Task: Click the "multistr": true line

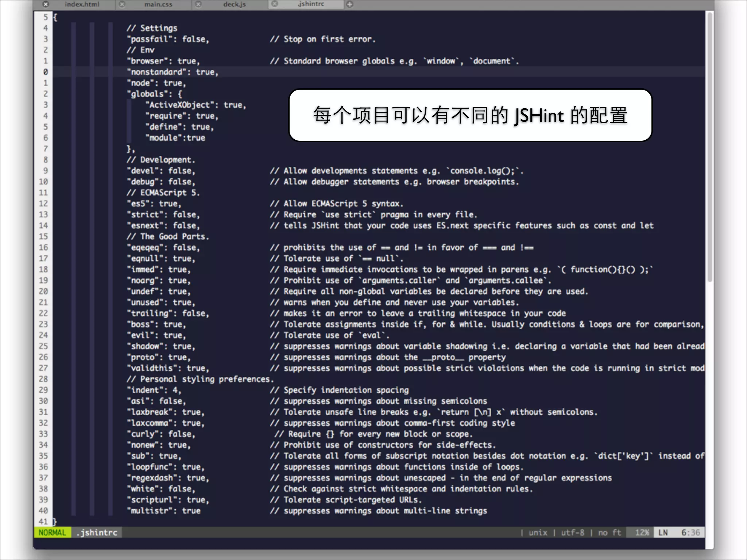Action: pyautogui.click(x=163, y=511)
